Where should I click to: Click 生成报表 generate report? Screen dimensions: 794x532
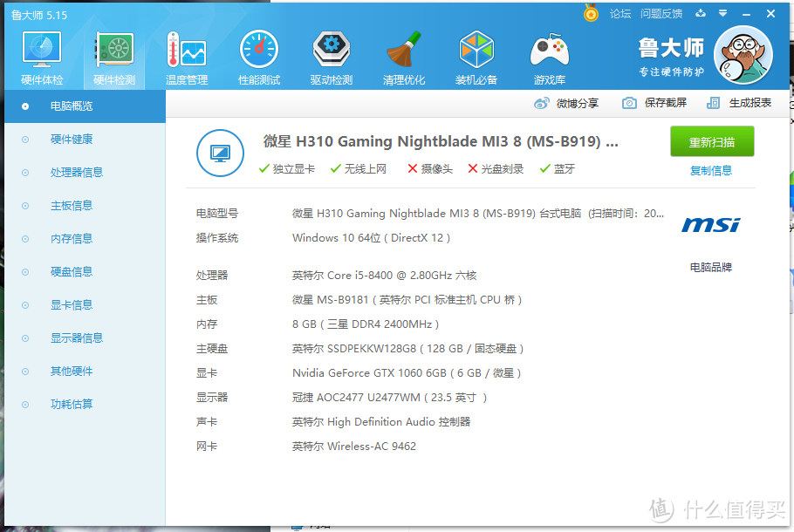tap(750, 103)
